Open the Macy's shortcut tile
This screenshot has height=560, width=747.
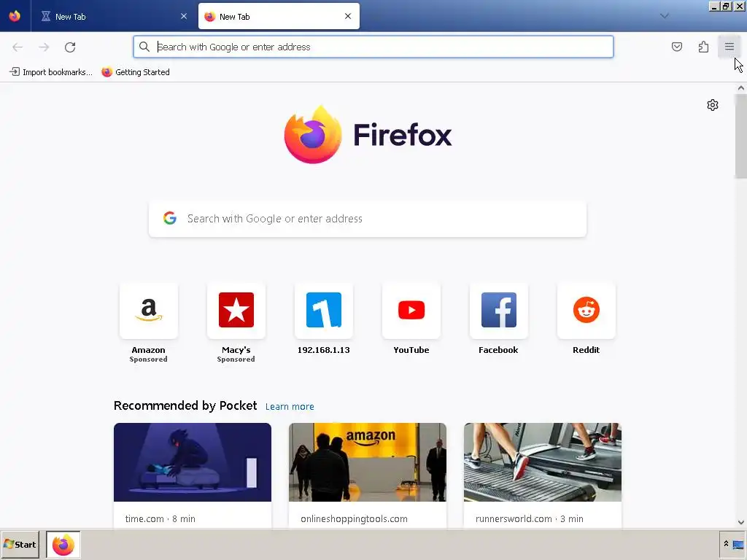click(236, 311)
